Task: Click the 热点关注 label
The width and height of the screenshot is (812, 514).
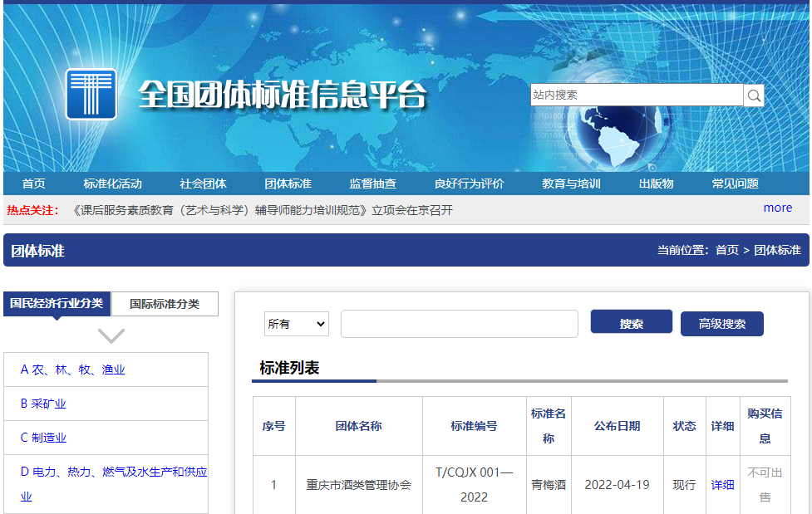Action: point(32,210)
